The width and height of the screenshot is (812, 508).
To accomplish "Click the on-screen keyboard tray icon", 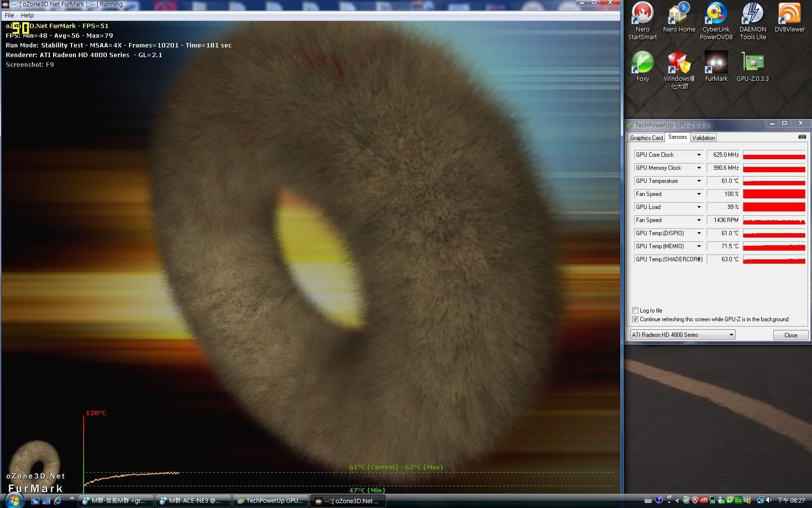I will [x=648, y=501].
